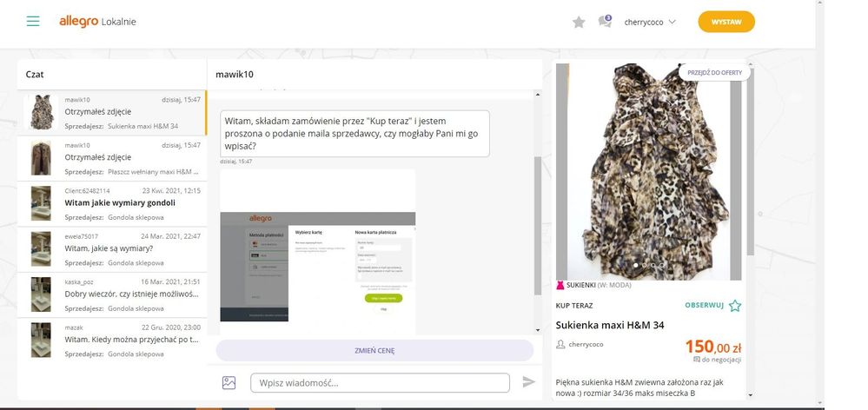
Task: Open mawik10 chat about Płaszcz wełniany maxi
Action: pos(112,158)
